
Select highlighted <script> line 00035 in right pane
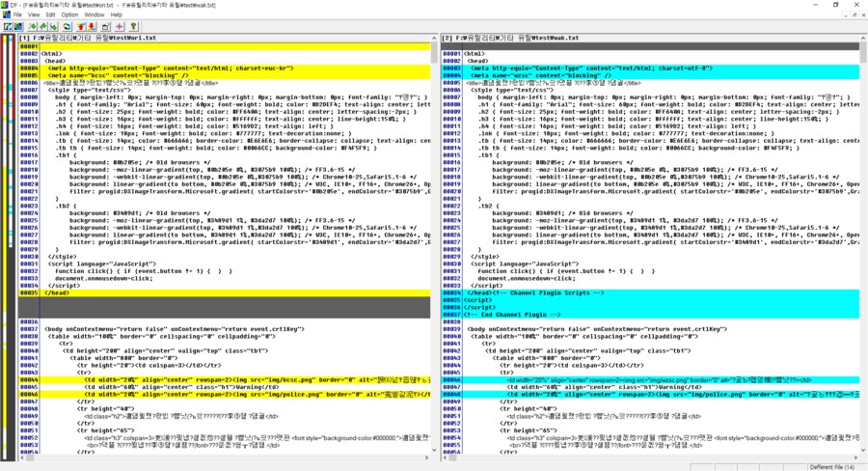650,300
